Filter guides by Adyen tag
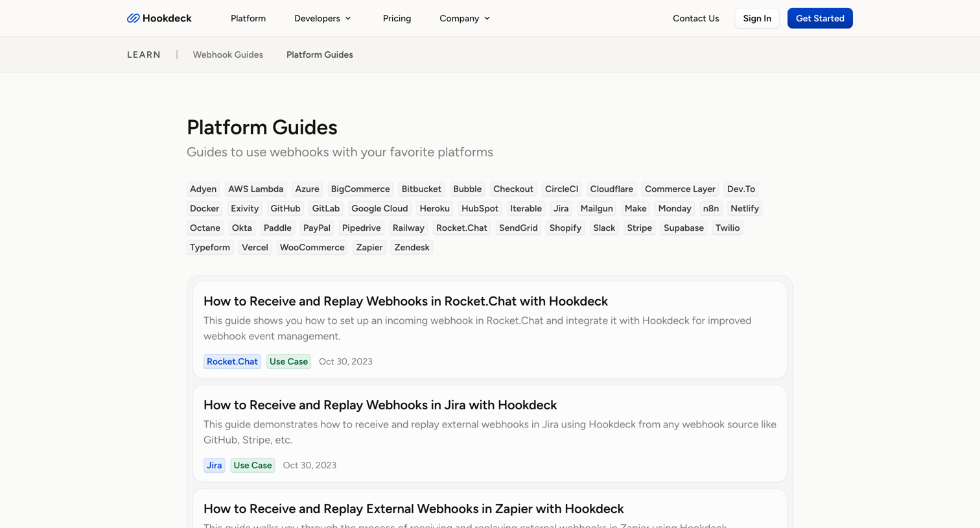The height and width of the screenshot is (528, 980). coord(203,189)
